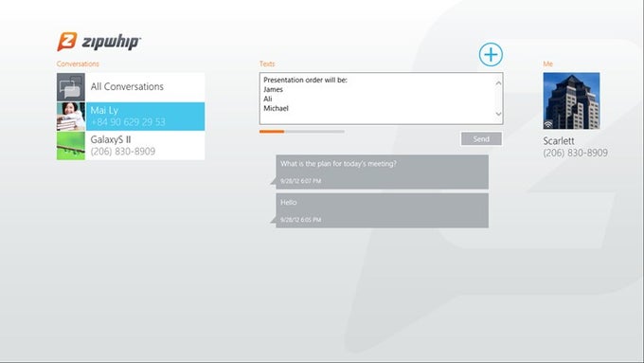This screenshot has height=363, width=644.
Task: Click the Send button
Action: pos(481,139)
